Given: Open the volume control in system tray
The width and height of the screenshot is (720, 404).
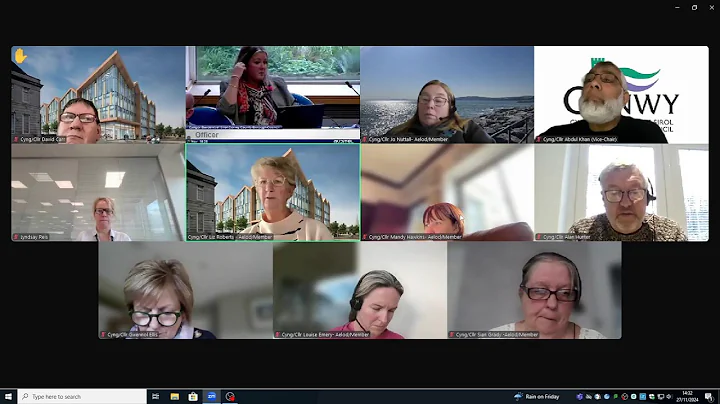Looking at the screenshot, I should pos(669,396).
